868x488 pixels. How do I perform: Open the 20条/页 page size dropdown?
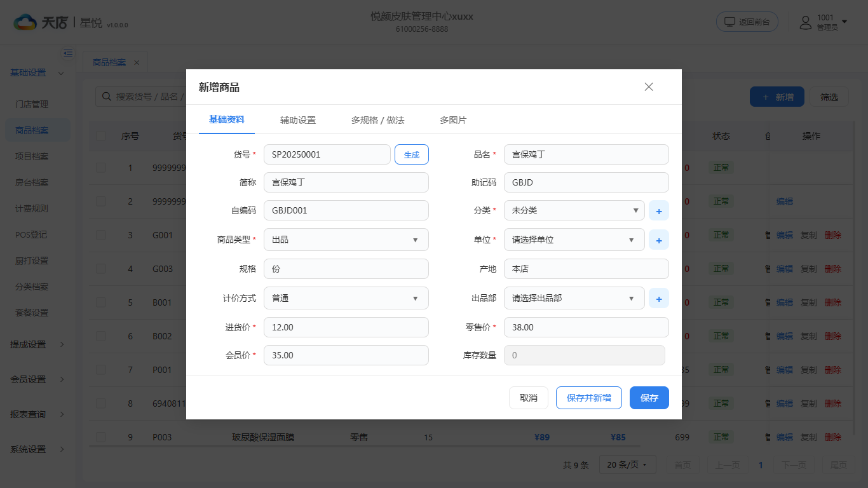click(x=627, y=464)
